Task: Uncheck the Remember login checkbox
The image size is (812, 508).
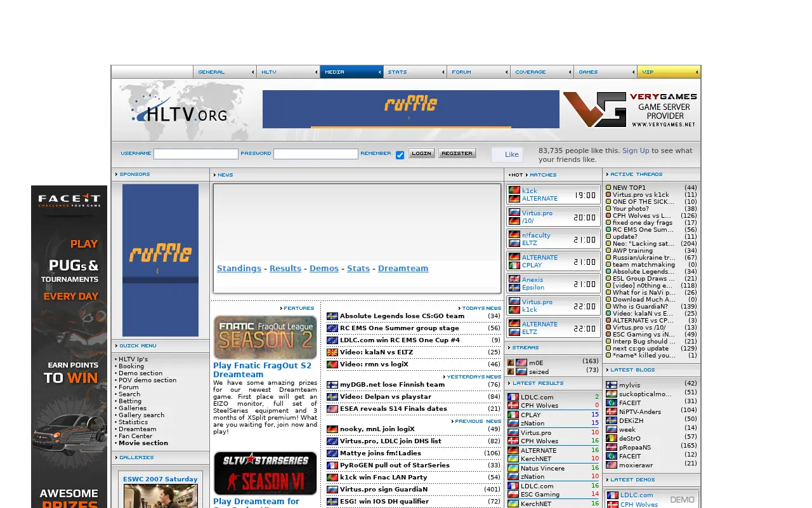Action: pyautogui.click(x=400, y=155)
